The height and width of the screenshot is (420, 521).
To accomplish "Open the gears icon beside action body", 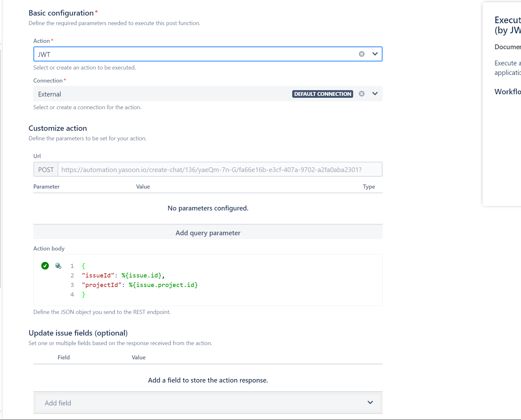I will 58,266.
